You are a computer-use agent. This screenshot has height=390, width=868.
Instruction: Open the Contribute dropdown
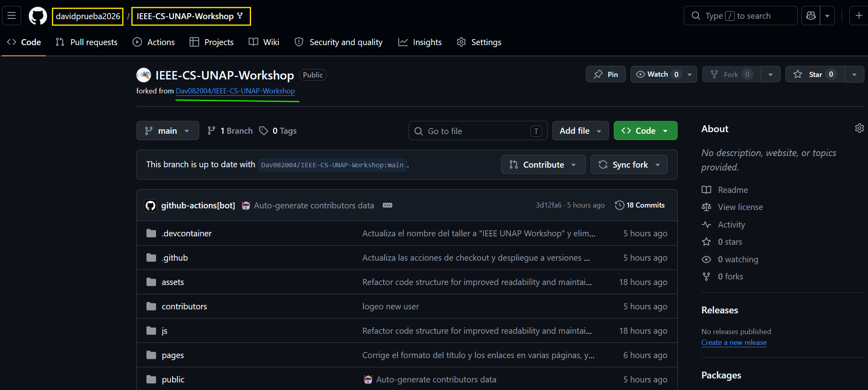click(543, 164)
